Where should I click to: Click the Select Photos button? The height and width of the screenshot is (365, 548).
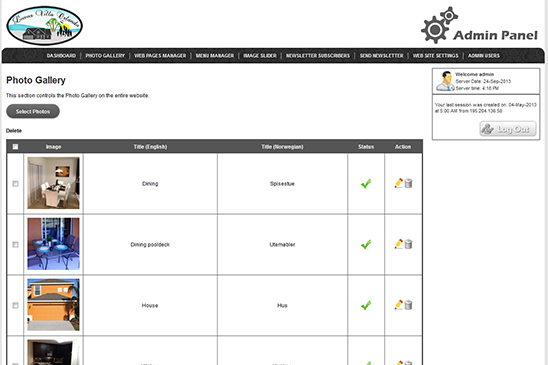click(33, 111)
